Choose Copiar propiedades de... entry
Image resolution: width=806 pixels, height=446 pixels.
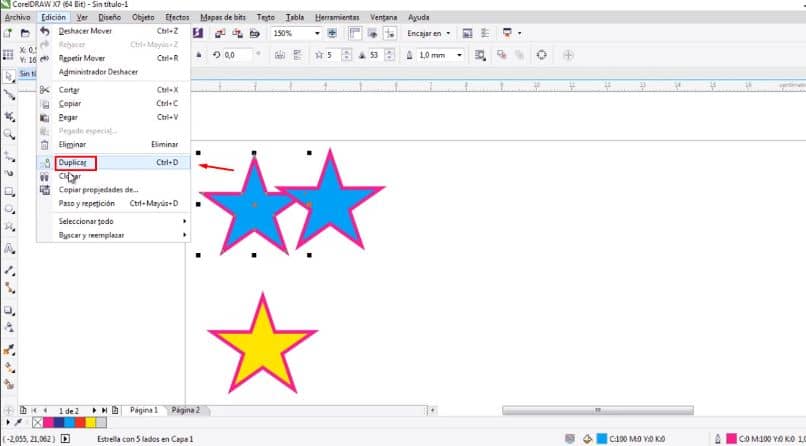pyautogui.click(x=114, y=190)
